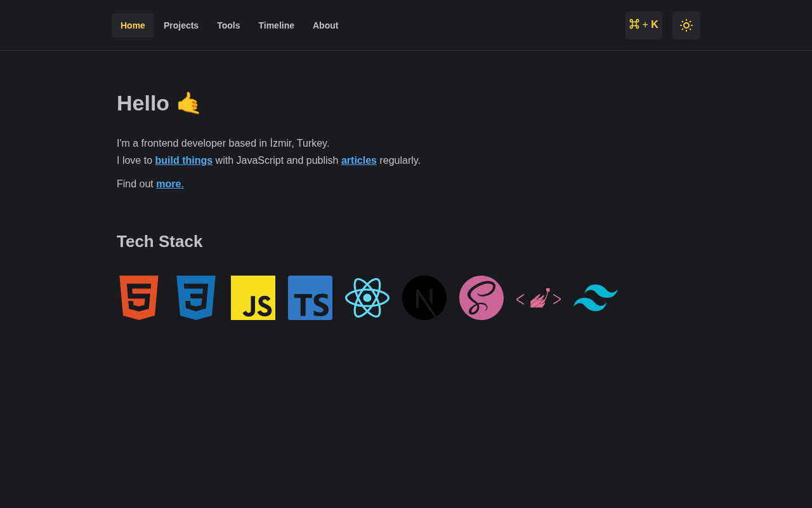Open the "articles" link
Viewport: 812px width, 508px height.
tap(359, 161)
